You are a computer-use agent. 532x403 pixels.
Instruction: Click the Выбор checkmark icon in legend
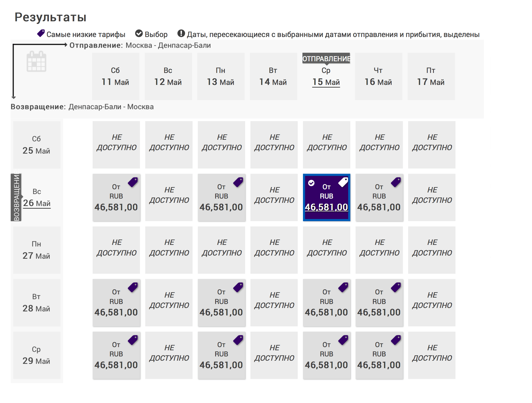tap(139, 33)
